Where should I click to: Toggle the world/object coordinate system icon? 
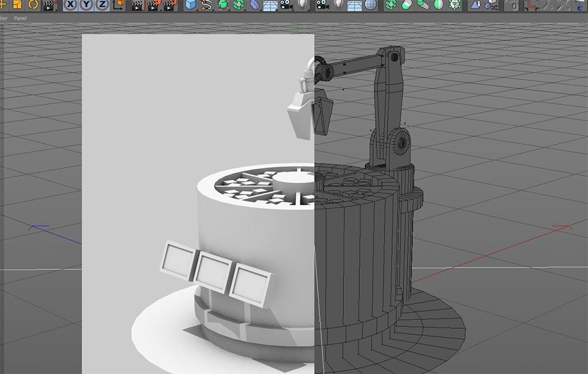[119, 5]
